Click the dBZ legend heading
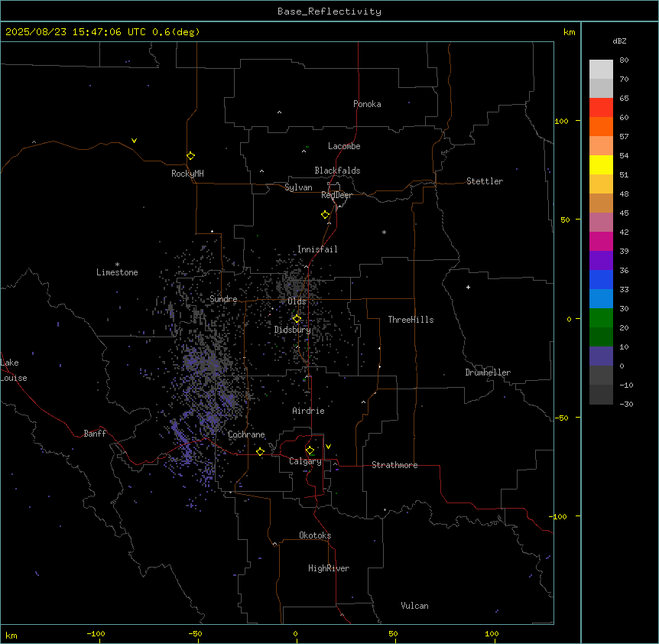The width and height of the screenshot is (659, 644). click(619, 41)
